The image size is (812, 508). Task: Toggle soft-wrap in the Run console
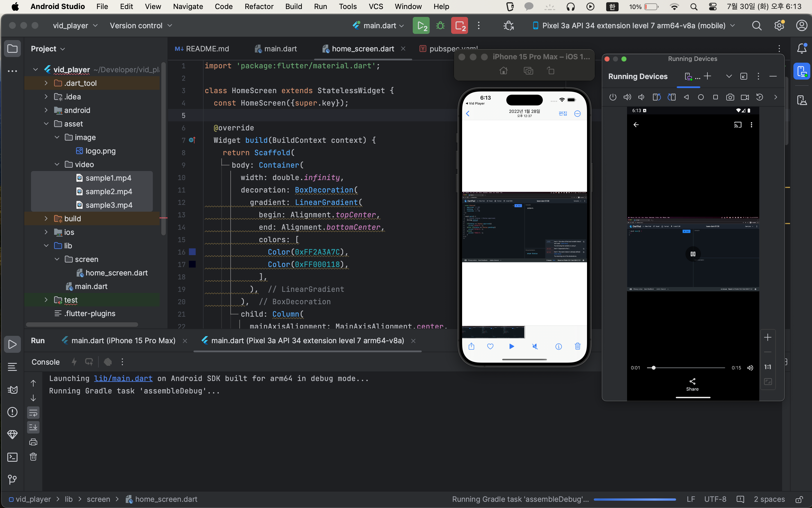coord(33,413)
